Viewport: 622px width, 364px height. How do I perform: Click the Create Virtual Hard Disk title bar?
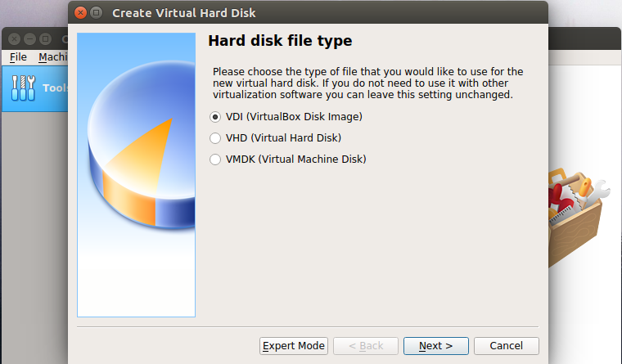click(x=327, y=12)
